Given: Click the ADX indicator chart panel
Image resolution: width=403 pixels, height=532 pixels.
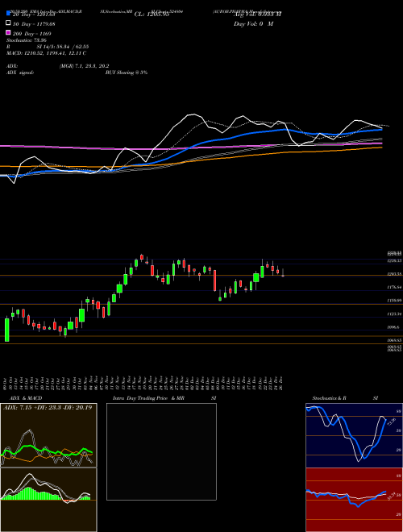Looking at the screenshot, I should pos(48,435).
